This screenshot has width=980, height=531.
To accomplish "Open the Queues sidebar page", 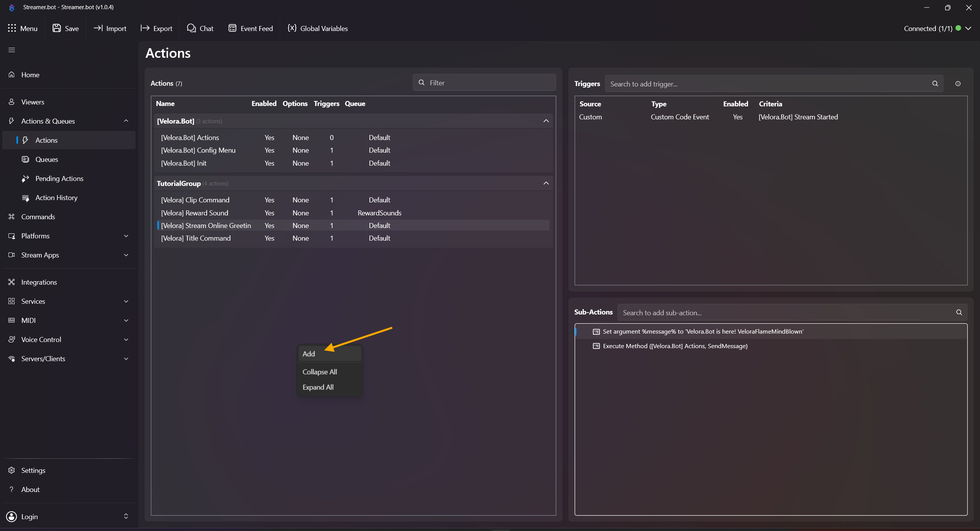I will click(47, 160).
